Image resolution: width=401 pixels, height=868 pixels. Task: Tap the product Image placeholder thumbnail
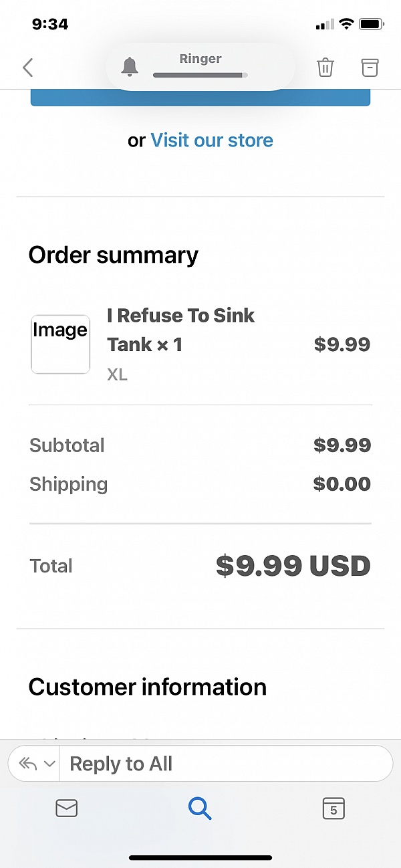pyautogui.click(x=60, y=344)
